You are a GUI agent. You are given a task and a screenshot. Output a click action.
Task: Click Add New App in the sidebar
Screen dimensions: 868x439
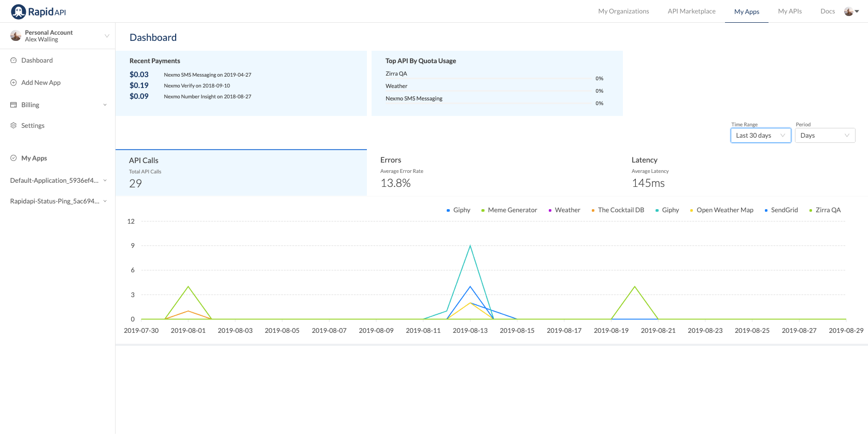pos(41,83)
